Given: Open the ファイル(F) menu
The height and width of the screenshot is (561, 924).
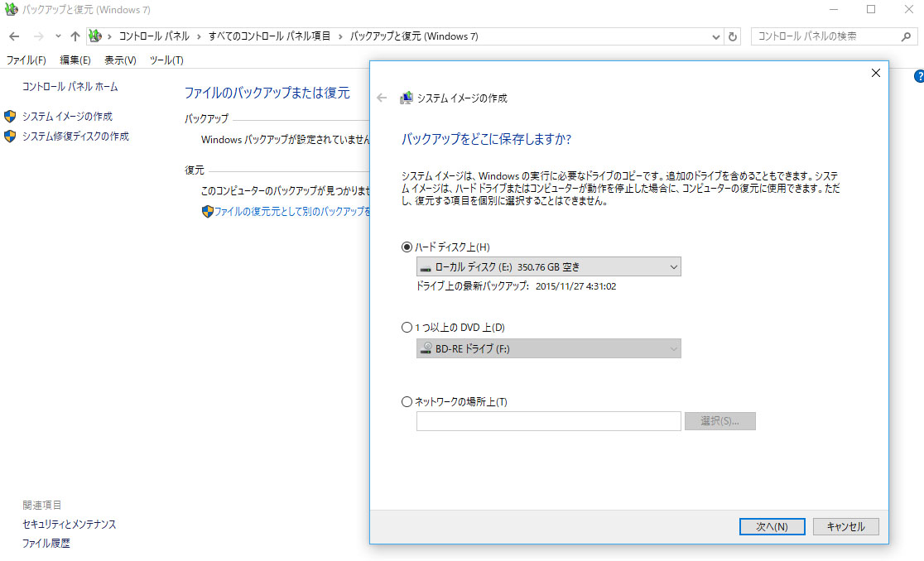Looking at the screenshot, I should click(x=26, y=60).
